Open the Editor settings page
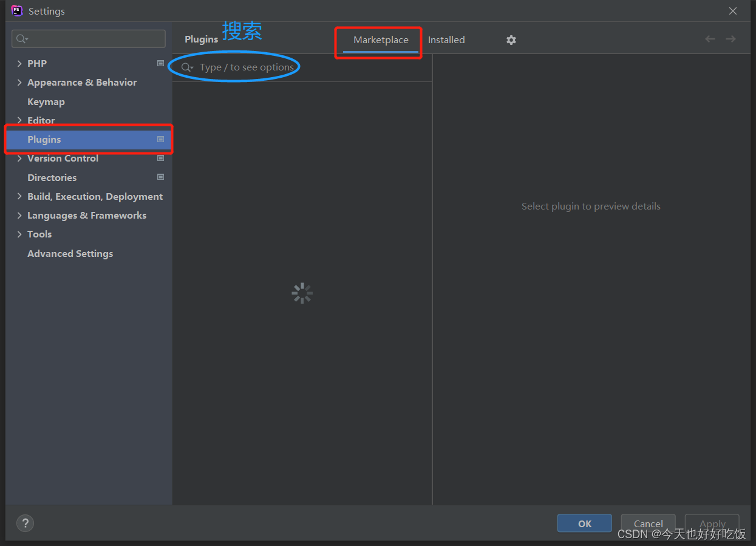The height and width of the screenshot is (546, 756). [41, 120]
